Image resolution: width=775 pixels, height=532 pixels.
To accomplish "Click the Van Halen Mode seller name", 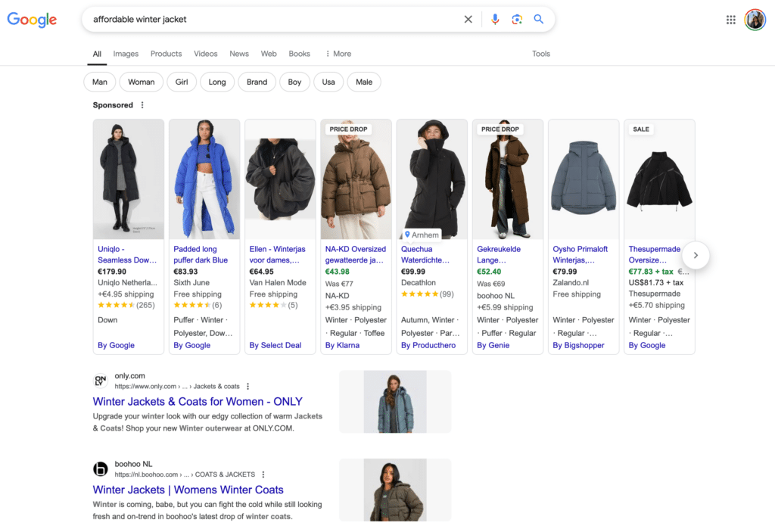I will point(278,282).
